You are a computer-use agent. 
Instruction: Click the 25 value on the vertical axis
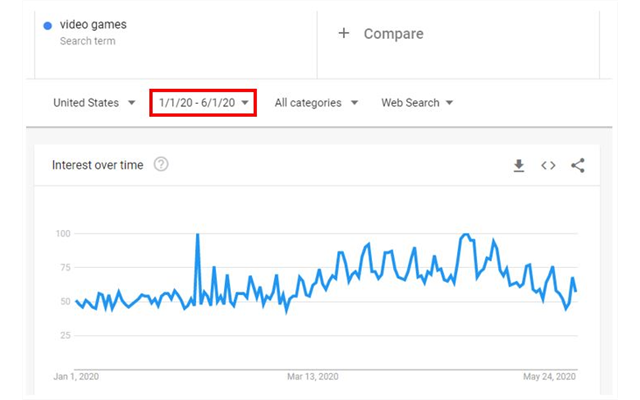click(x=65, y=335)
